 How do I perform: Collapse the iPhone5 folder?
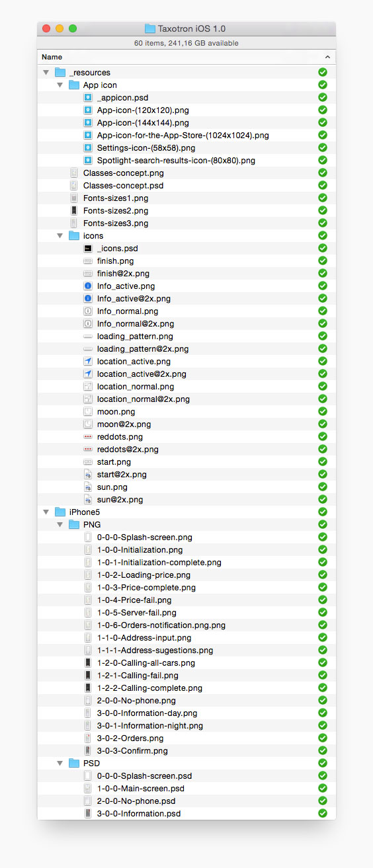point(46,512)
